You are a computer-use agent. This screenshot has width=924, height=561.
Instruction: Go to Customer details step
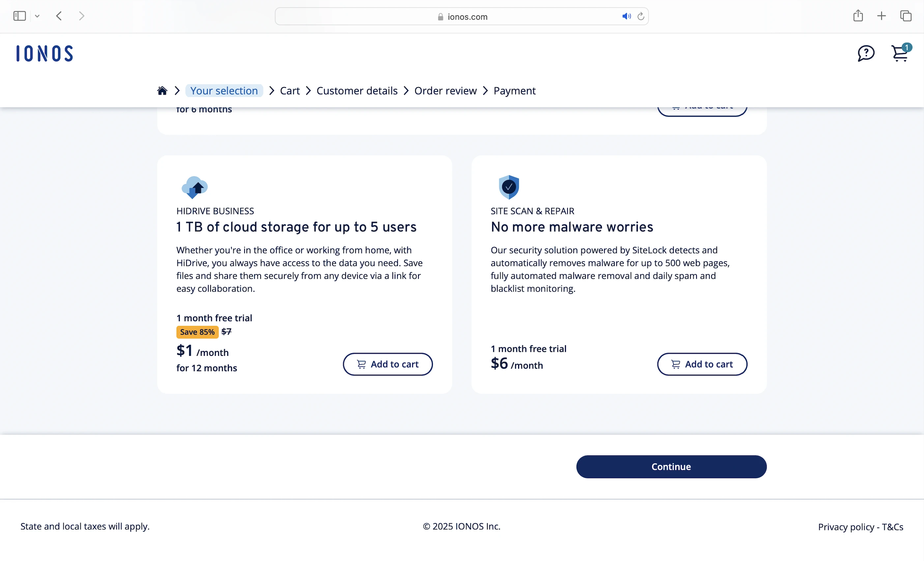click(x=357, y=91)
